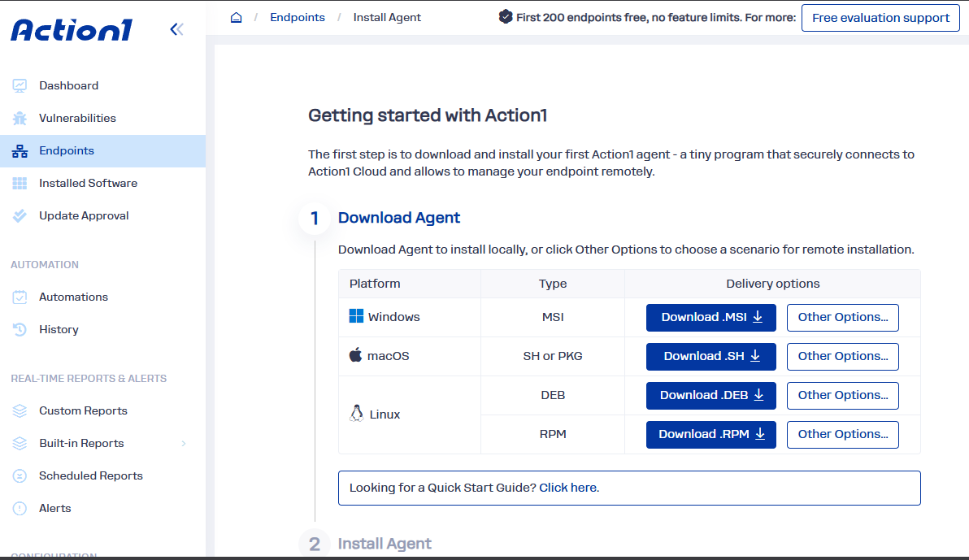Click the Vulnerabilities bug icon
Viewport: 969px width, 560px height.
20,118
